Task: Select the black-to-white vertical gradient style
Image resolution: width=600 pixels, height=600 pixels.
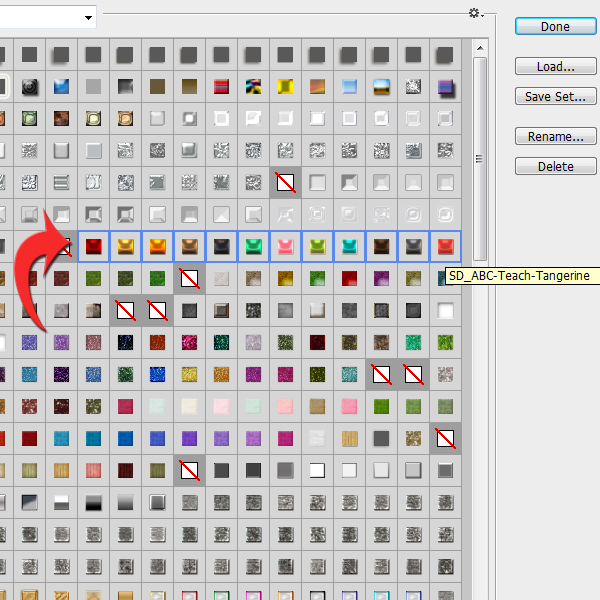Action: 93,503
